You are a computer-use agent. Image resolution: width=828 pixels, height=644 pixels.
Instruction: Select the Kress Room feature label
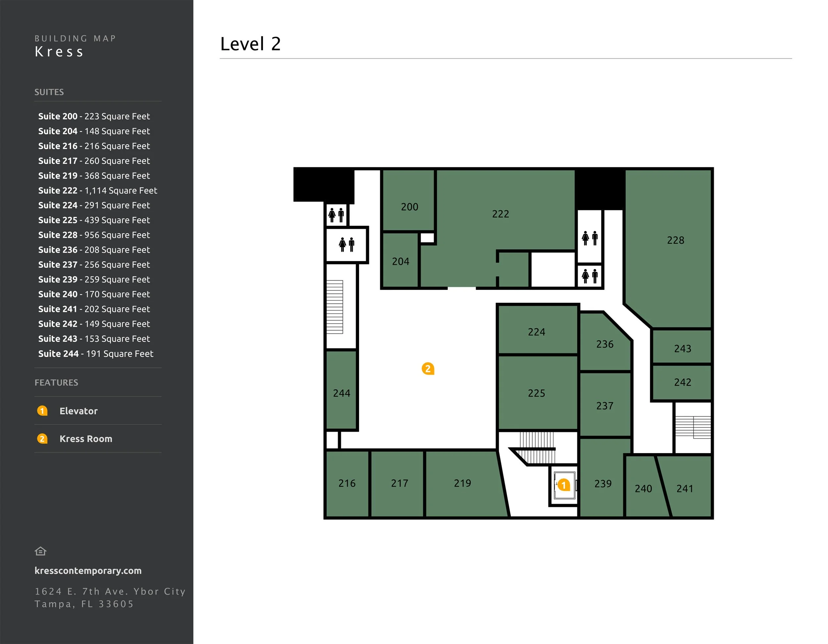(86, 439)
